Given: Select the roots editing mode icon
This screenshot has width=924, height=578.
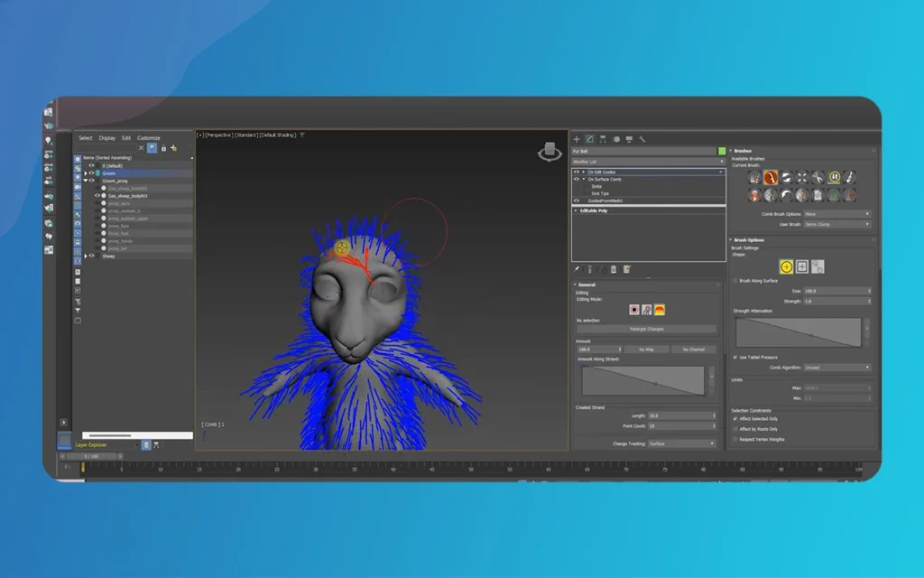Looking at the screenshot, I should tap(633, 310).
